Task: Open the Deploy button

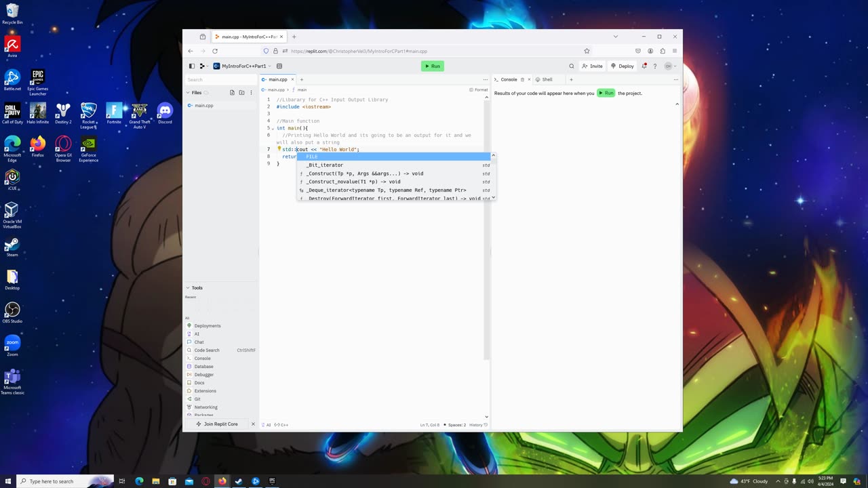Action: pos(623,66)
